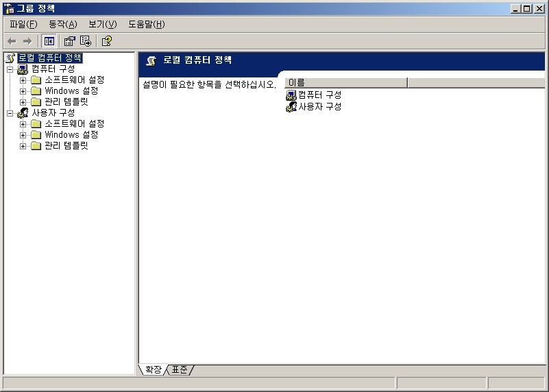Switch to the 확장 tab

(153, 369)
